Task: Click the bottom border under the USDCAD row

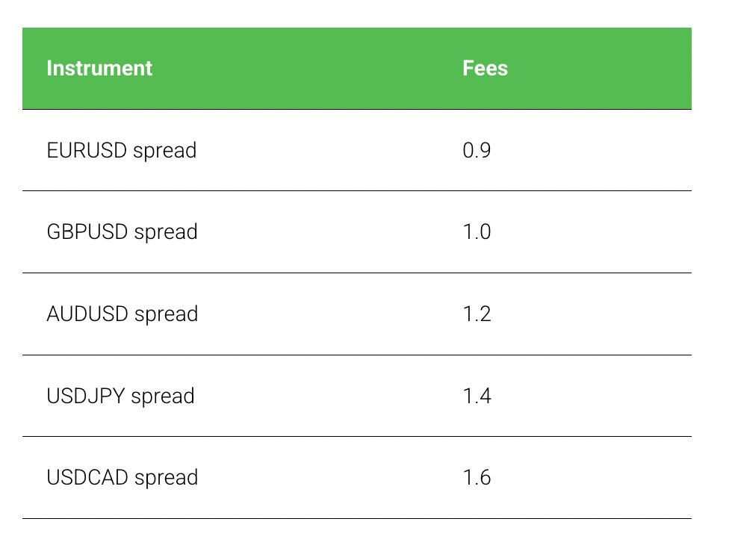Action: [x=357, y=518]
